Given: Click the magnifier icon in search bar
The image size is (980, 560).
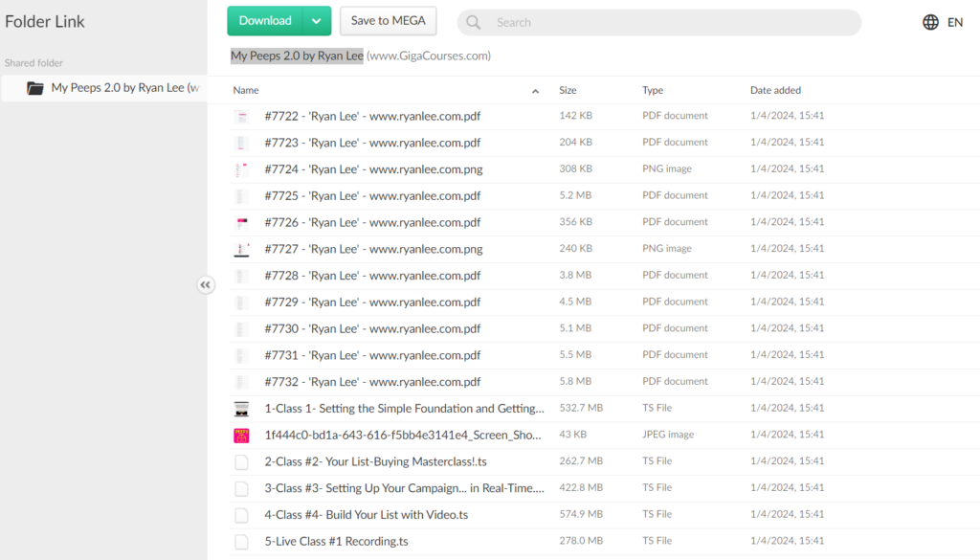Looking at the screenshot, I should (474, 22).
